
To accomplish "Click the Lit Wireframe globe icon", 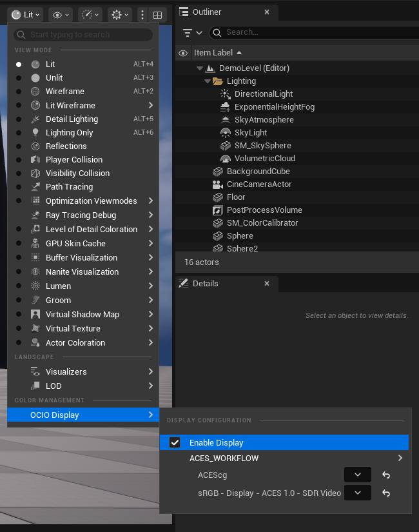I will (x=35, y=106).
